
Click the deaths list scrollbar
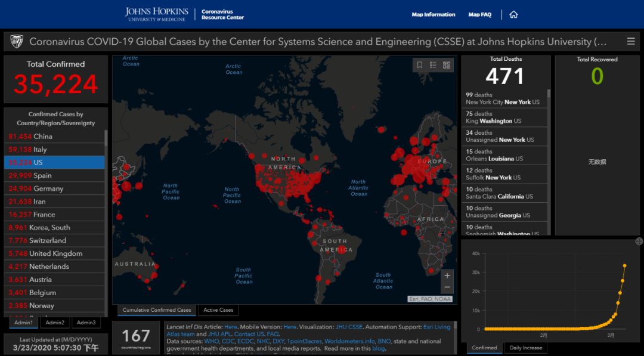[x=549, y=94]
